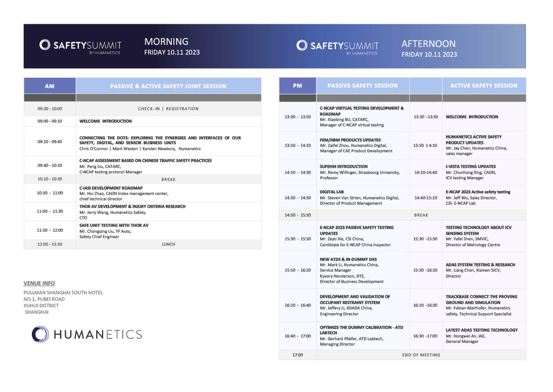Click Welcome Introduction in Active Safety column
The width and height of the screenshot is (553, 392).
[472, 117]
